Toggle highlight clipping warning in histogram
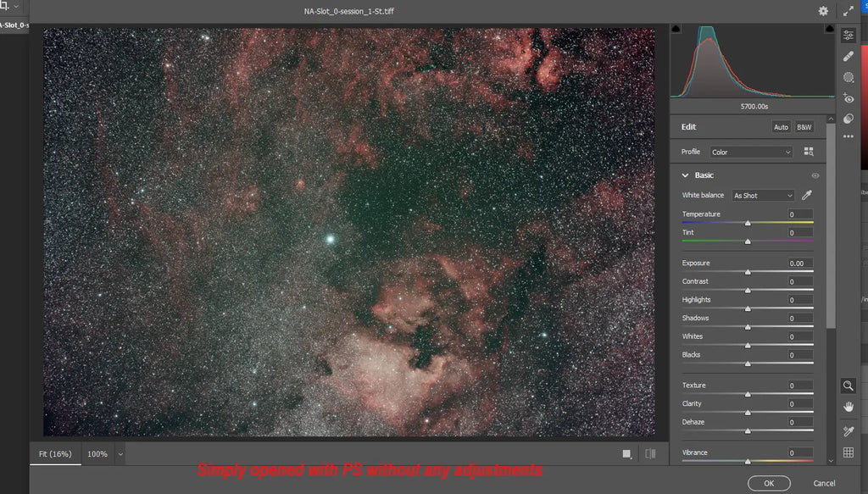The width and height of the screenshot is (868, 494). click(832, 29)
